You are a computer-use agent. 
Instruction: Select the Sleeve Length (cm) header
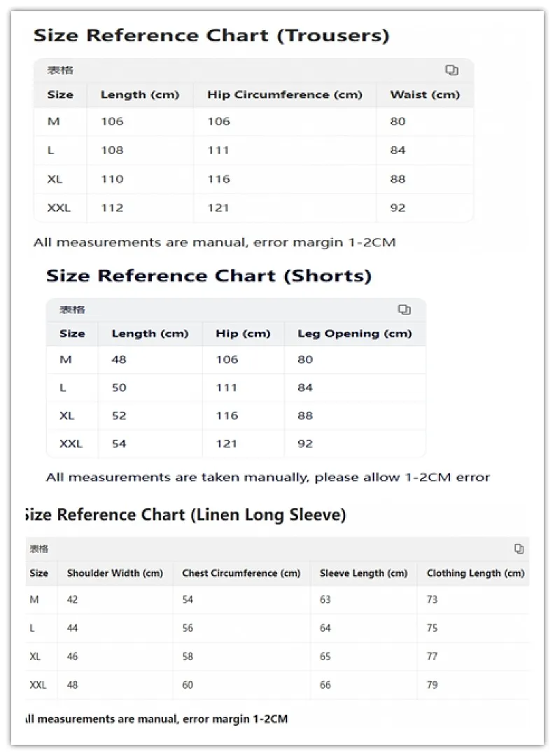pyautogui.click(x=363, y=573)
